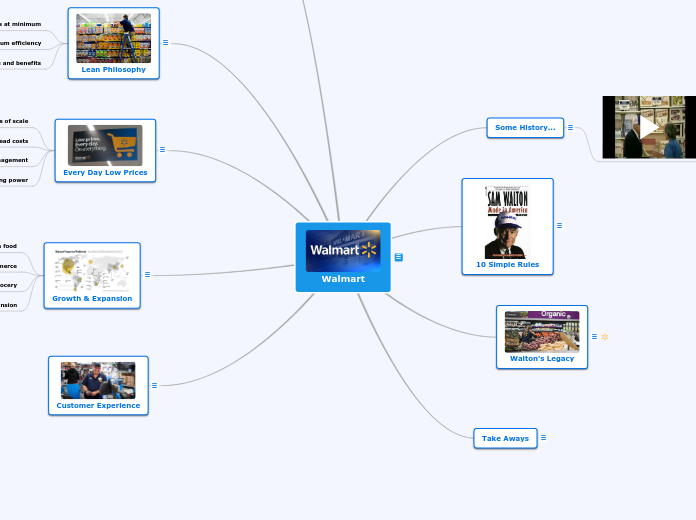Click the Every Day Low Prices label

click(105, 173)
